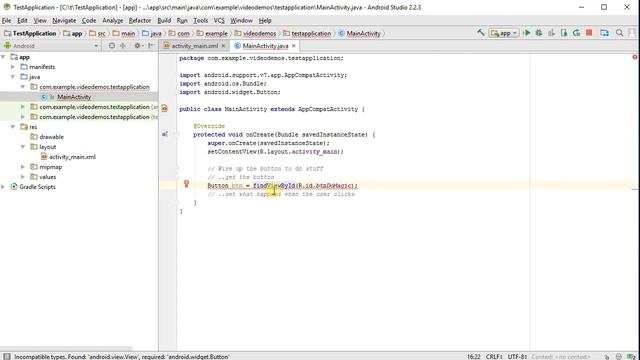Open project panel gear settings
This screenshot has width=640, height=360.
coord(138,46)
